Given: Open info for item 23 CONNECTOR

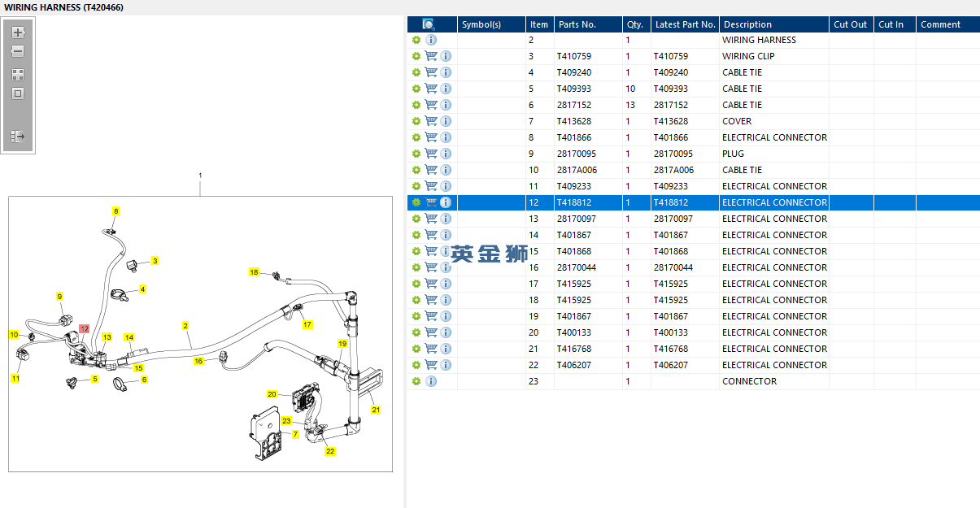Looking at the screenshot, I should (x=431, y=381).
